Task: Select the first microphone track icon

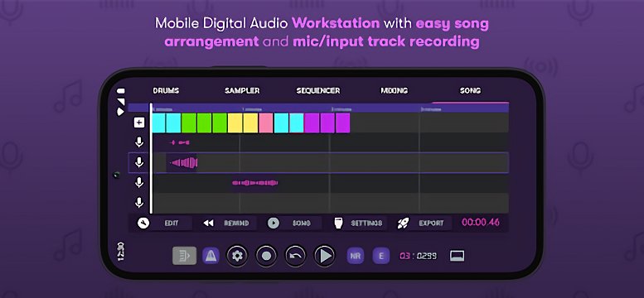Action: click(x=139, y=142)
